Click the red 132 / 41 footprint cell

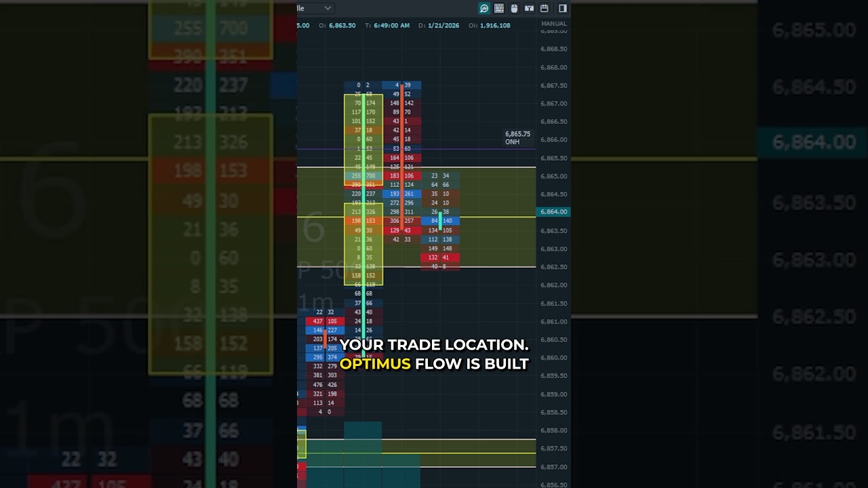(x=439, y=258)
